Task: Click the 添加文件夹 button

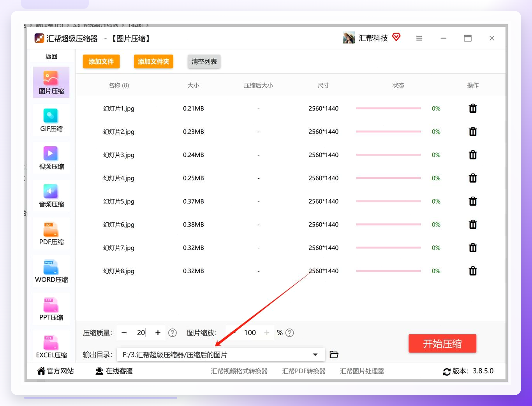Action: point(153,62)
